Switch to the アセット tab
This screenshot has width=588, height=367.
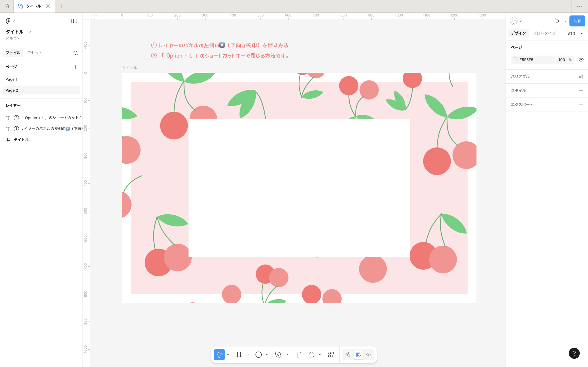[34, 53]
